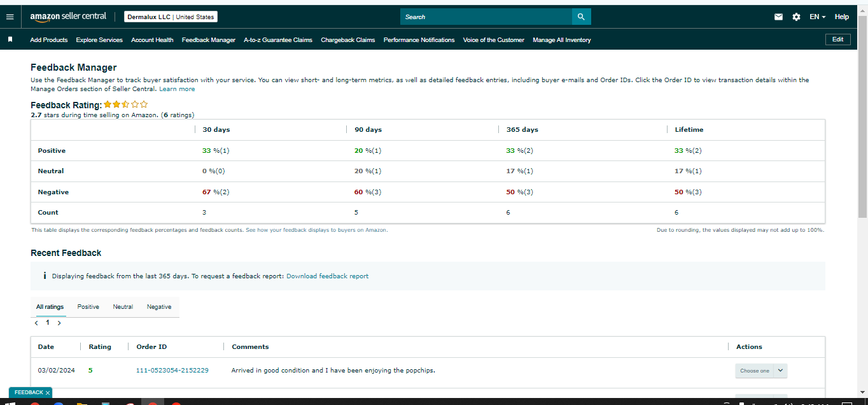Open Performance Notifications

coord(419,39)
